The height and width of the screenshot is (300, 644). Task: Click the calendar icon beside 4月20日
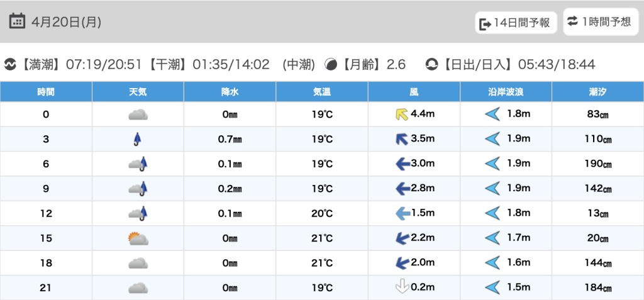pos(18,21)
